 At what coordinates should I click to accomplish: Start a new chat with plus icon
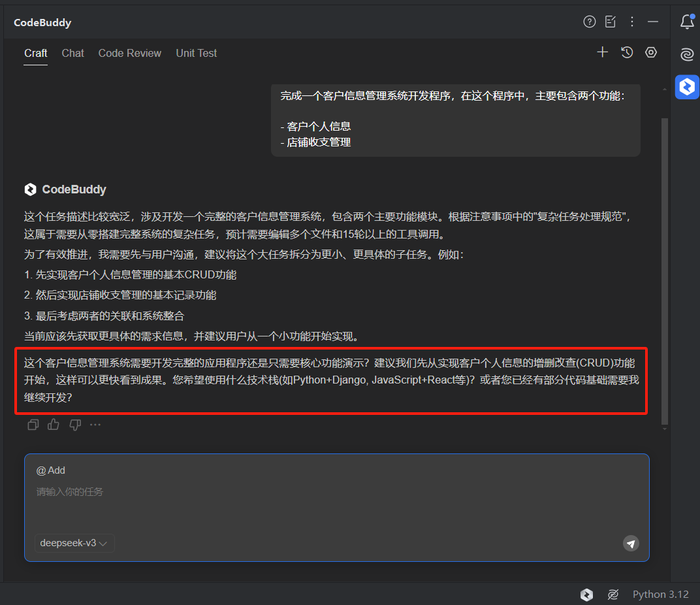coord(602,52)
